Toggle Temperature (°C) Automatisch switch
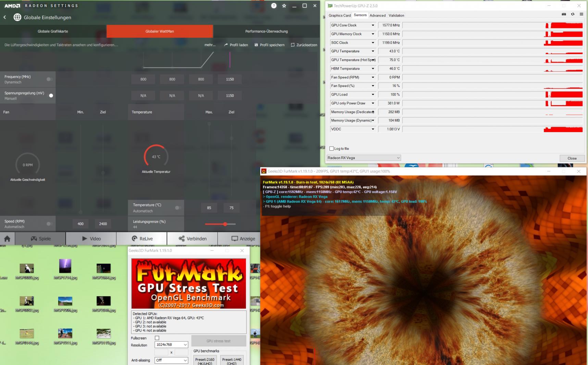588x365 pixels. (x=178, y=207)
